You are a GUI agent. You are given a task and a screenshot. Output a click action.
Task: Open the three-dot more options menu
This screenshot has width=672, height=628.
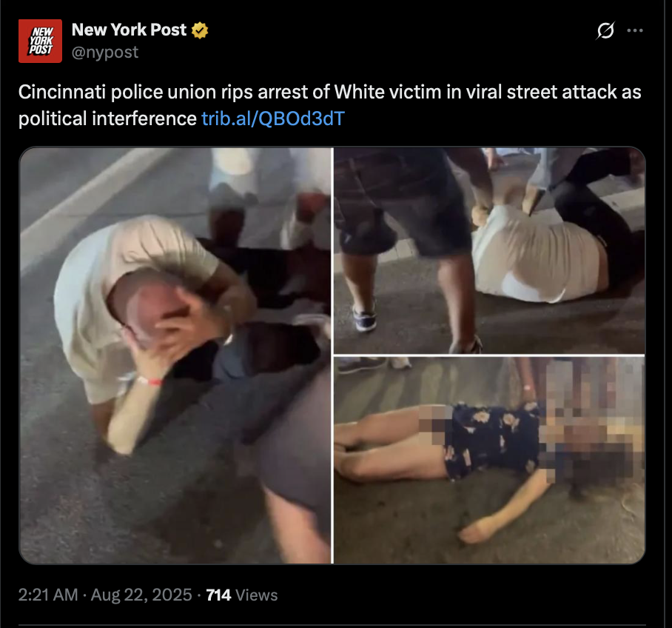635,30
